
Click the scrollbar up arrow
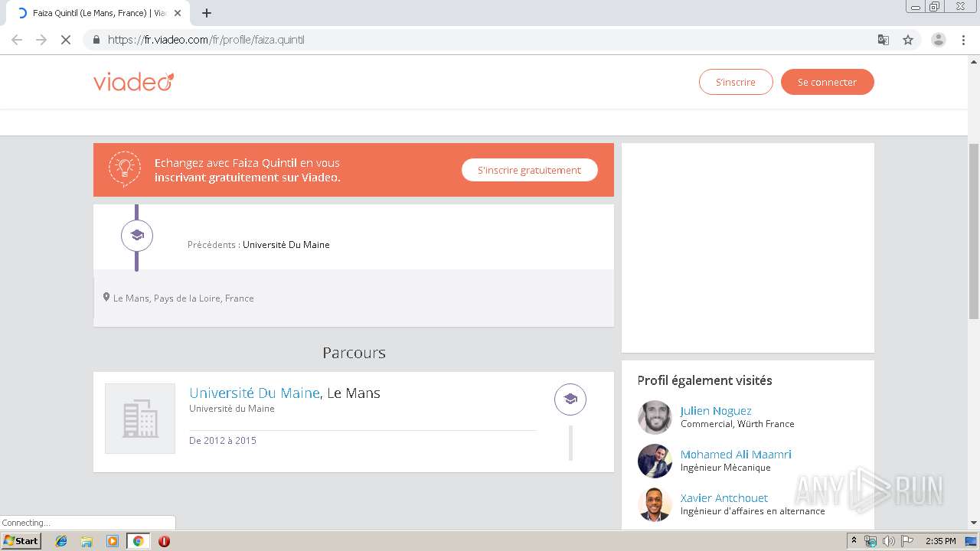[x=974, y=61]
